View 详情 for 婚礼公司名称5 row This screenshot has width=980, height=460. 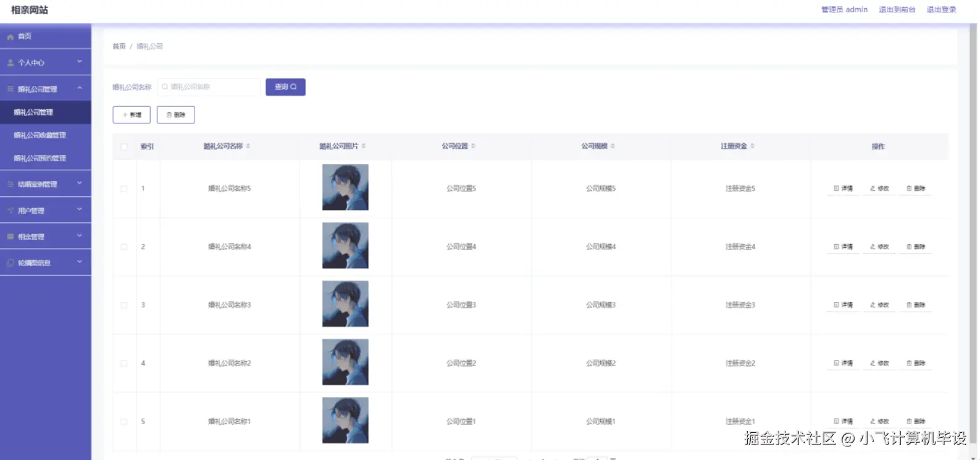[x=843, y=188]
